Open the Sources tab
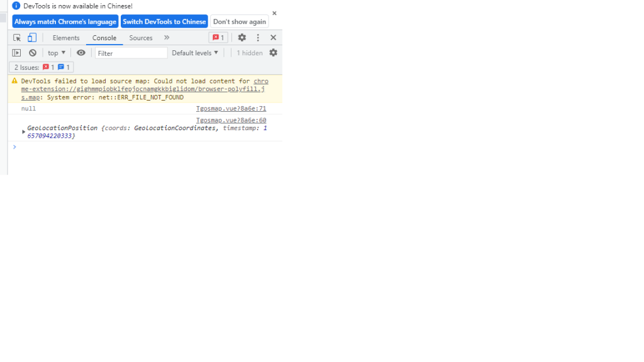The image size is (644, 362). pos(140,38)
